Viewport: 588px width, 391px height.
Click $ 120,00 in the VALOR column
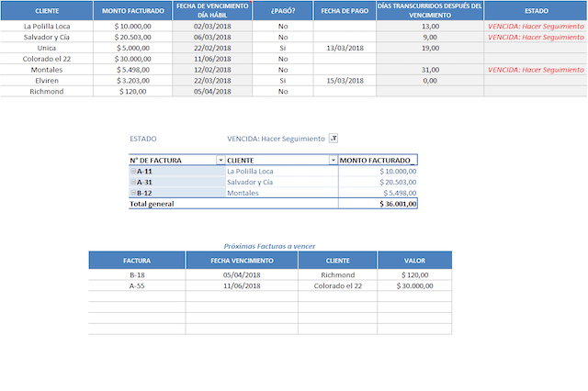click(x=414, y=275)
